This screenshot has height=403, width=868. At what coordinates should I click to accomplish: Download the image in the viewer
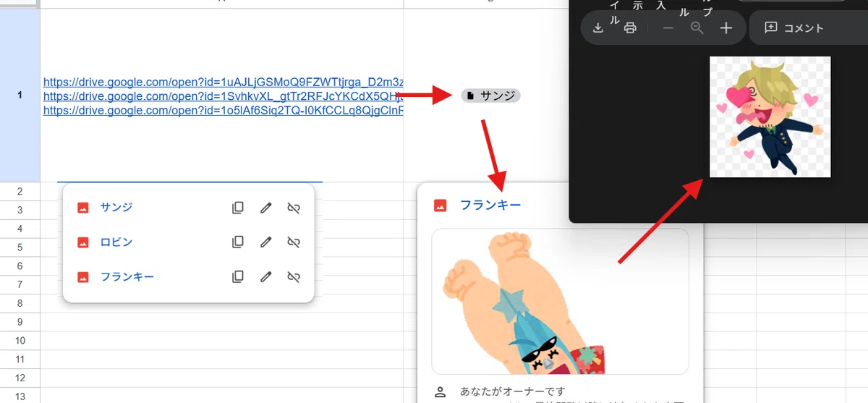pyautogui.click(x=598, y=28)
